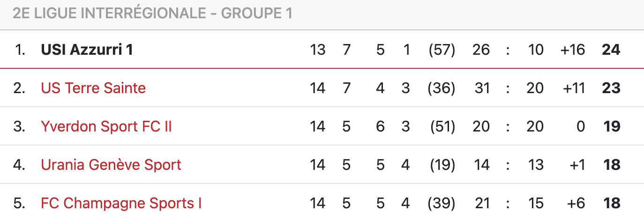Click the (36) value in parentheses
The height and width of the screenshot is (219, 644).
[442, 88]
